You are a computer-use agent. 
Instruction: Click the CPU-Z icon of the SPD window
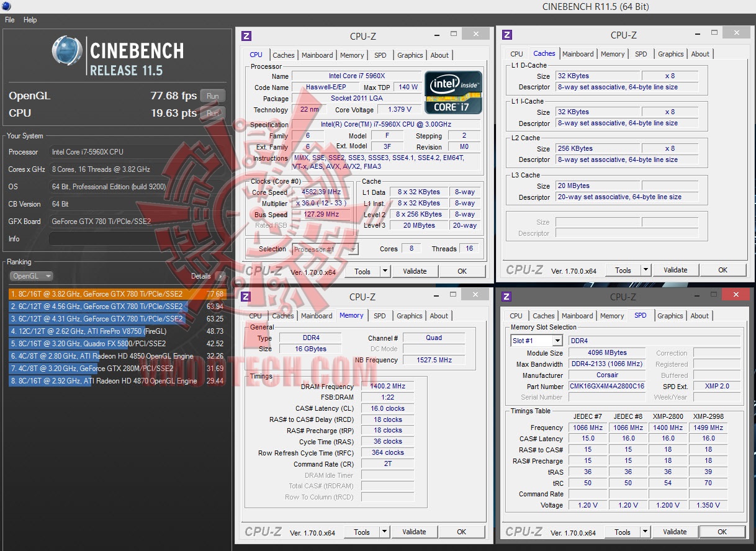point(506,297)
